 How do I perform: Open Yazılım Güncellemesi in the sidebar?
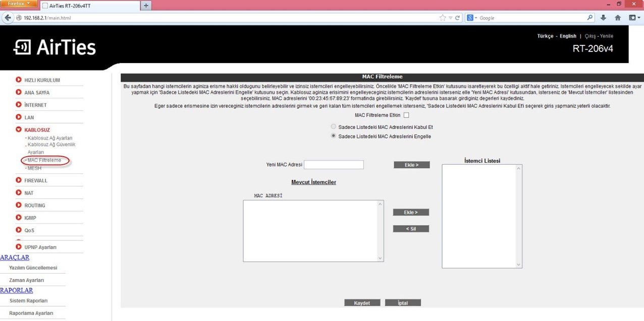tap(33, 268)
